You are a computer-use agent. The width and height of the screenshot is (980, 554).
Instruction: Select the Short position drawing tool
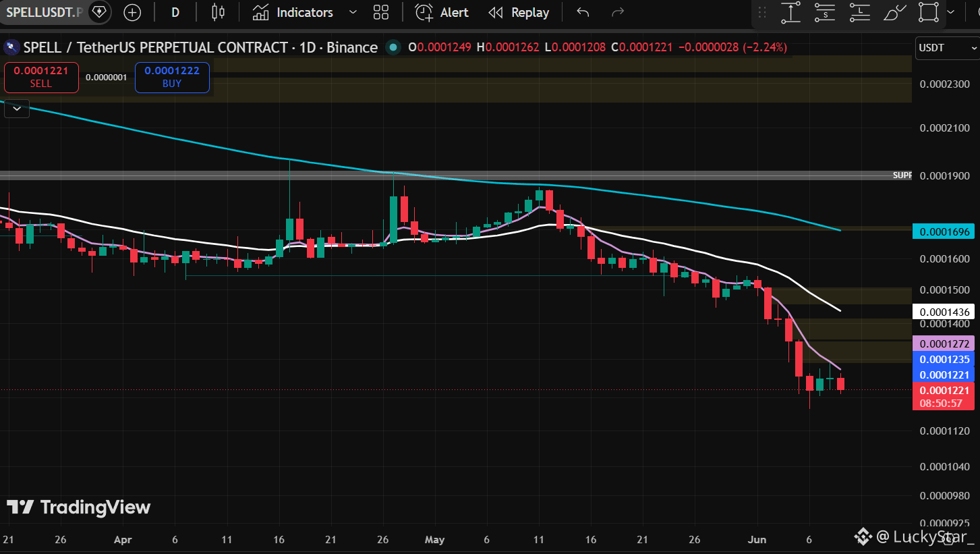825,12
